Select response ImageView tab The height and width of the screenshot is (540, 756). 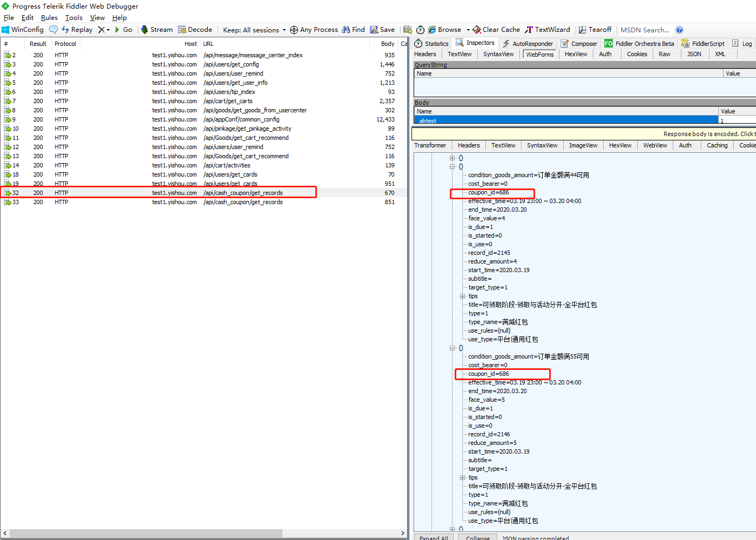click(583, 145)
